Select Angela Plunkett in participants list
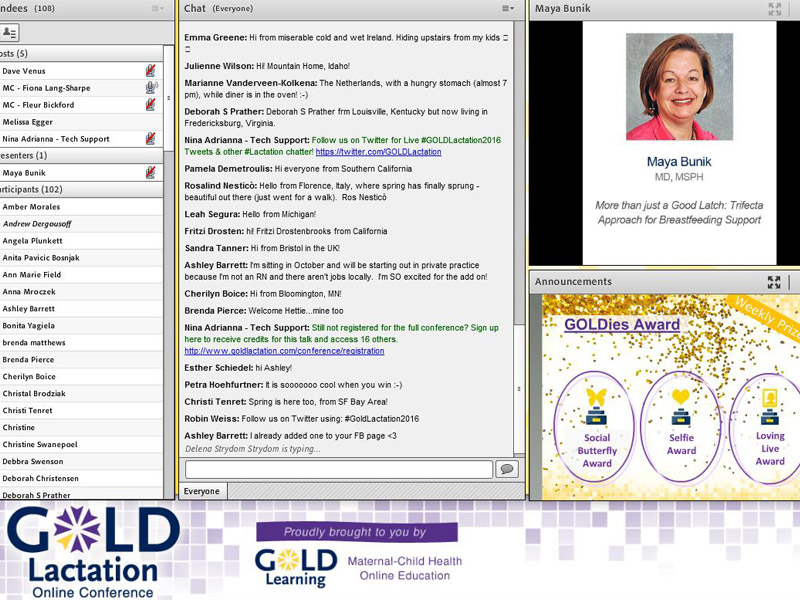 82,241
